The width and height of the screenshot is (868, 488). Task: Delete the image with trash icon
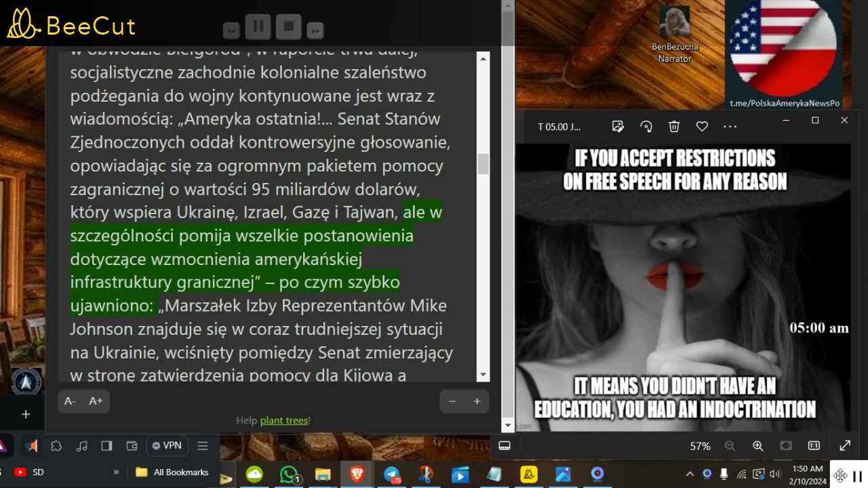click(x=674, y=126)
